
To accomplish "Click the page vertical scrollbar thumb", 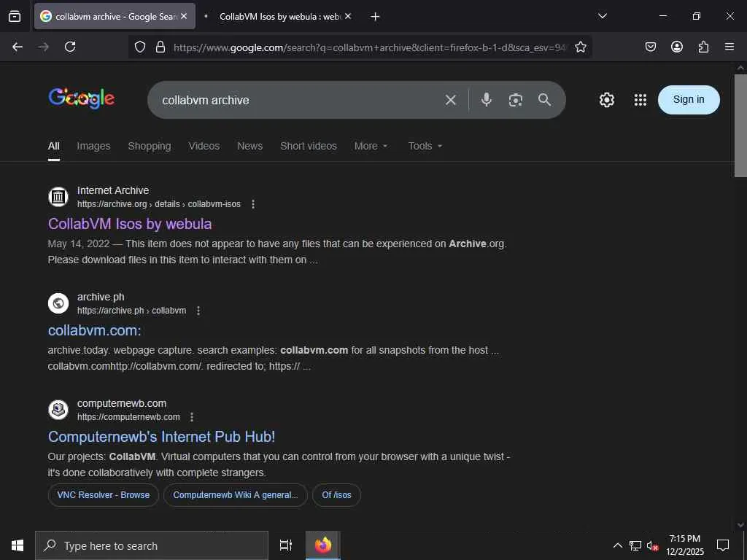I will [x=740, y=125].
